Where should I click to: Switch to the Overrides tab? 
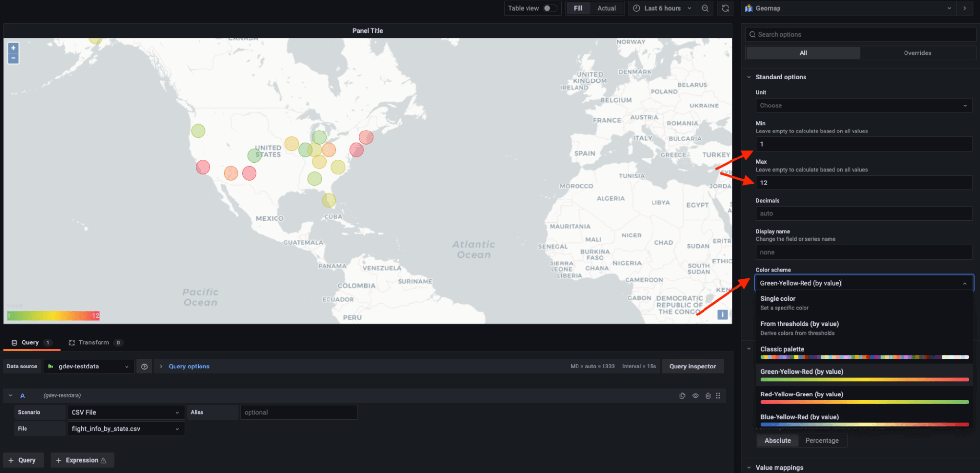[917, 53]
